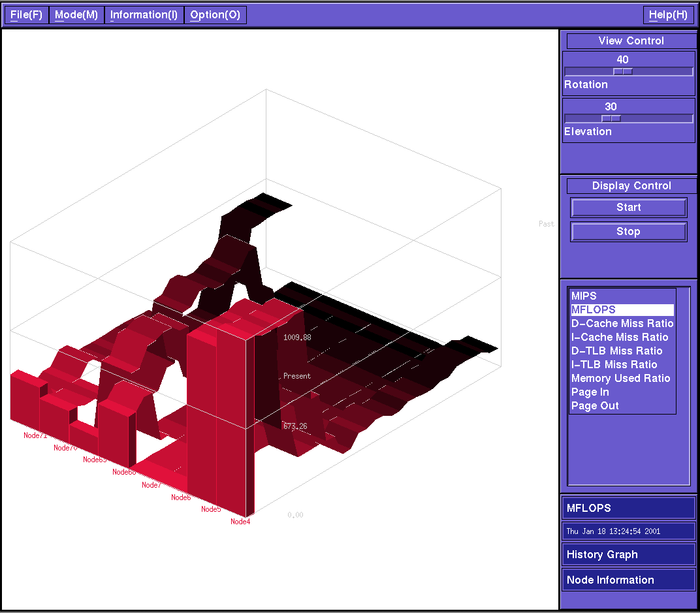This screenshot has height=613, width=700.
Task: Select D-TLB Miss Ratio entry
Action: pos(616,351)
